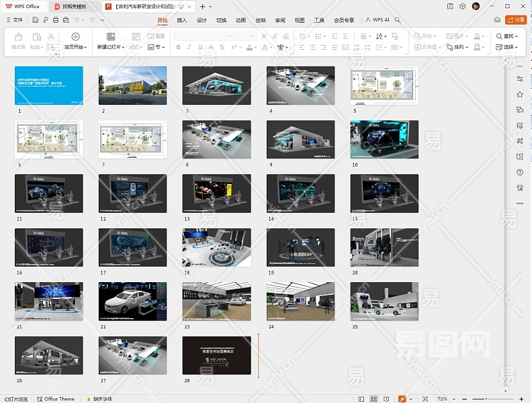This screenshot has height=403, width=532.
Task: Open the help icon in right sidebar
Action: pyautogui.click(x=520, y=172)
